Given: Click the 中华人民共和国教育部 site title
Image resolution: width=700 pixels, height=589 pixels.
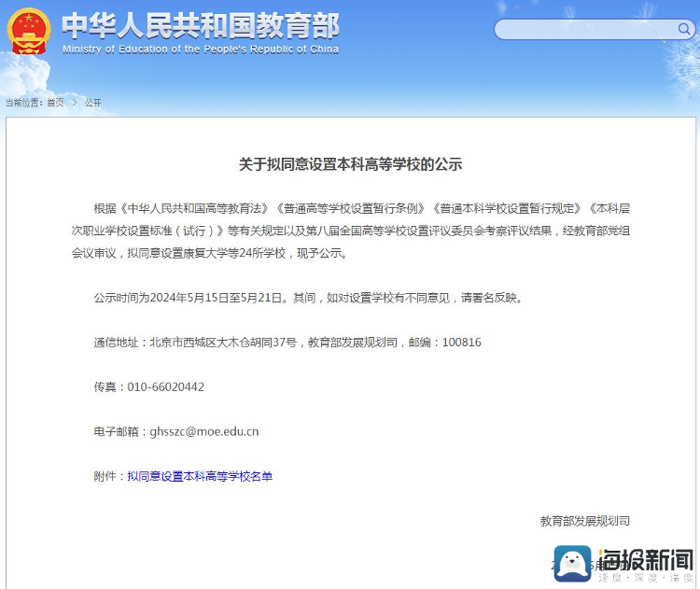Looking at the screenshot, I should click(201, 26).
